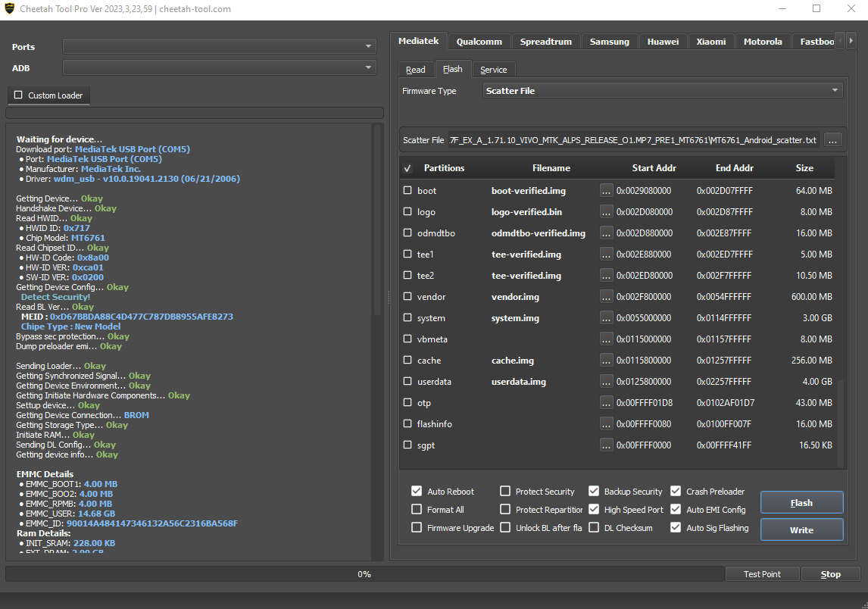
Task: Disable the Auto Reboot option
Action: tap(417, 491)
